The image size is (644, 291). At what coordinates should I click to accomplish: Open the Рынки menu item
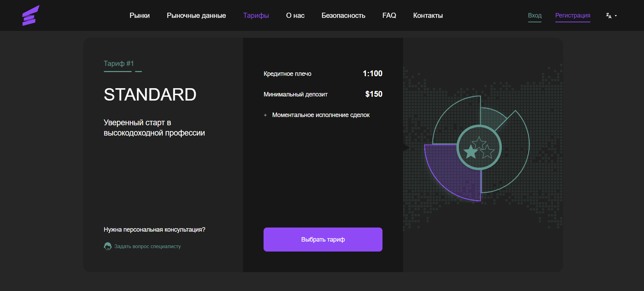coord(139,15)
